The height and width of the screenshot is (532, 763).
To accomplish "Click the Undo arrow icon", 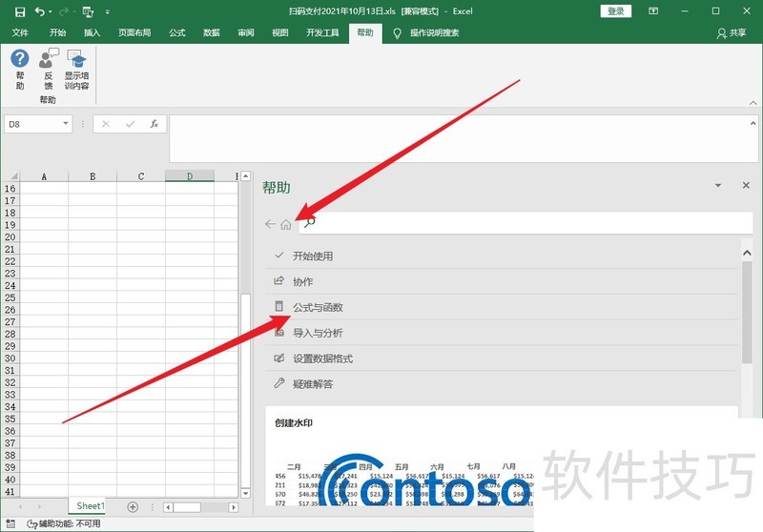I will (x=39, y=11).
